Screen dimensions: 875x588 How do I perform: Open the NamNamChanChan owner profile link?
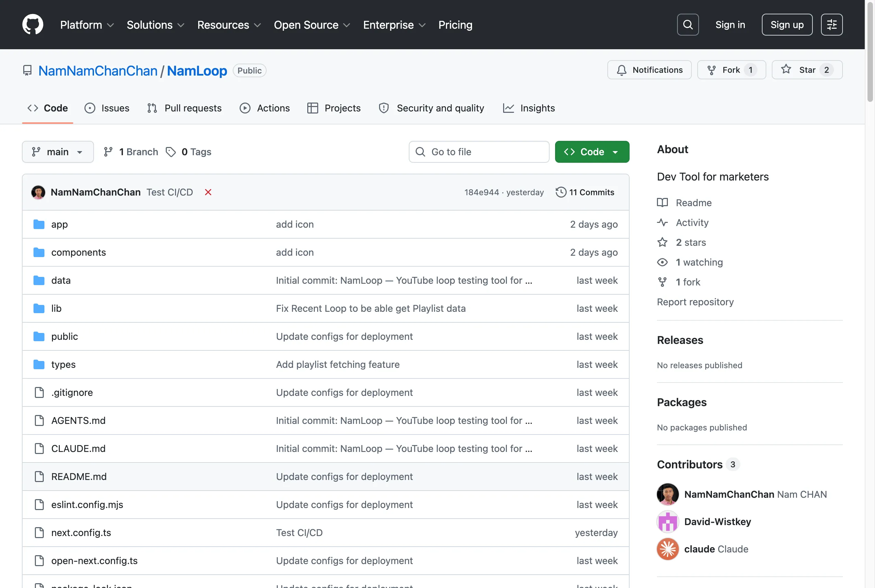[x=98, y=71]
